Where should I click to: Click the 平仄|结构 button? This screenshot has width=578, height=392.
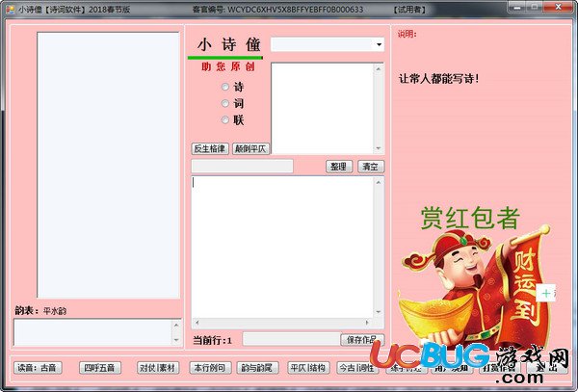pyautogui.click(x=308, y=368)
